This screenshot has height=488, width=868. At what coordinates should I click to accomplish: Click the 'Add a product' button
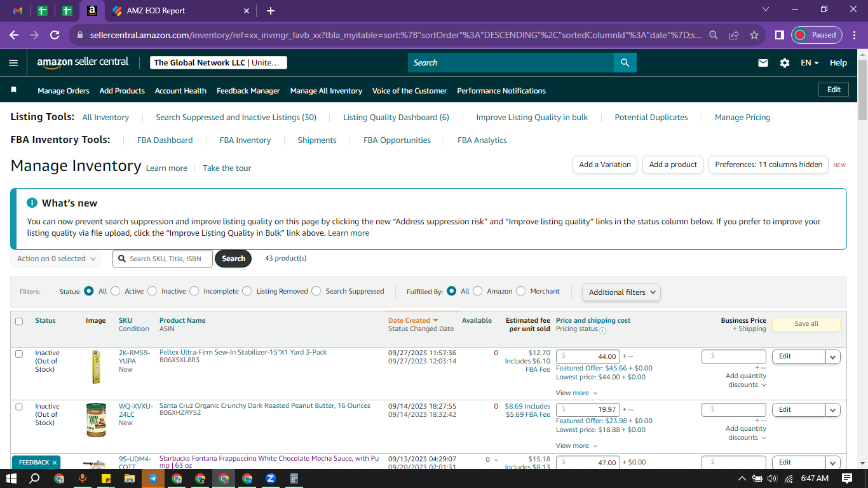click(x=674, y=165)
